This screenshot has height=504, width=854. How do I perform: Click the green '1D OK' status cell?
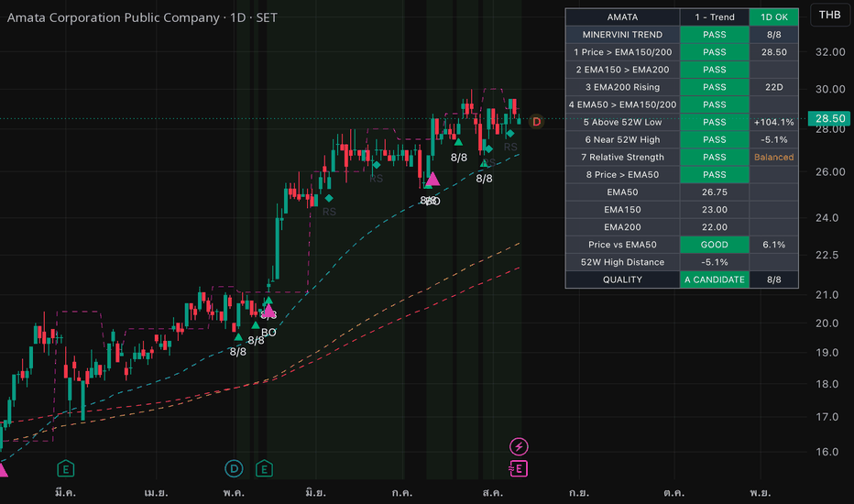(774, 16)
